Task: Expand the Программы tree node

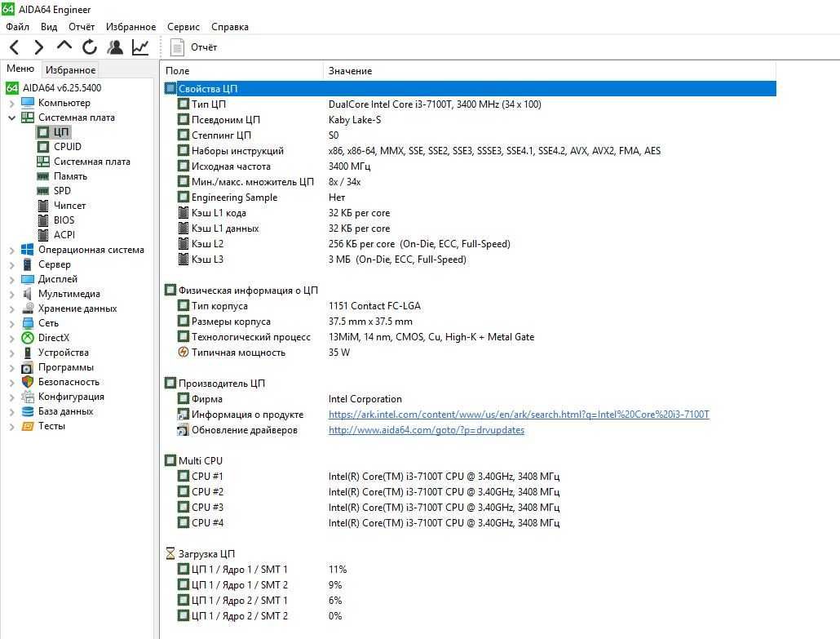Action: click(x=11, y=368)
